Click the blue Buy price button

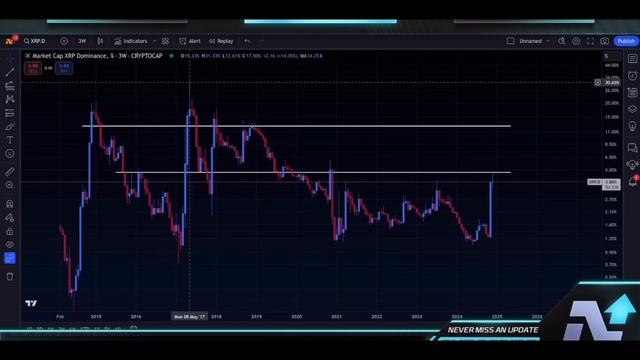coord(64,68)
